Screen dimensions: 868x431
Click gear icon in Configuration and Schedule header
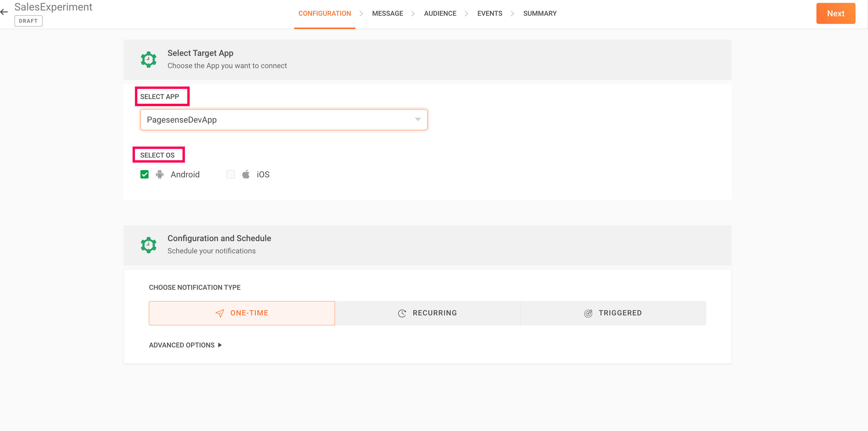tap(148, 245)
